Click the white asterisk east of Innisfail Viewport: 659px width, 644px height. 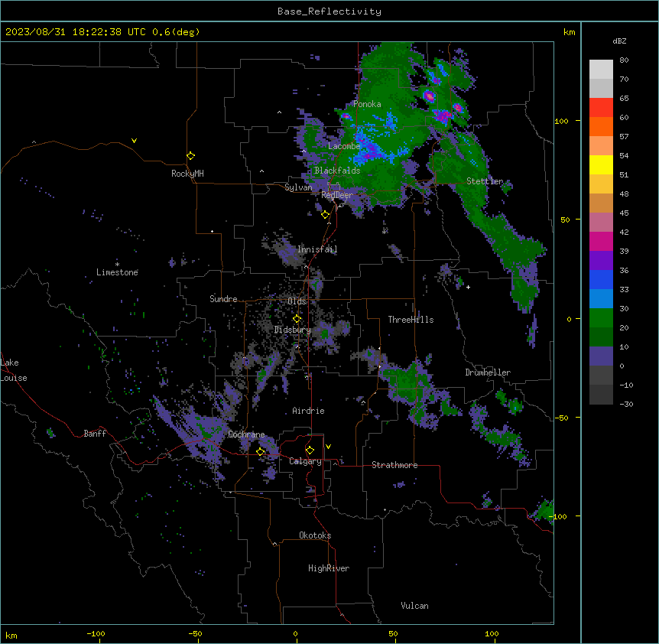384,232
